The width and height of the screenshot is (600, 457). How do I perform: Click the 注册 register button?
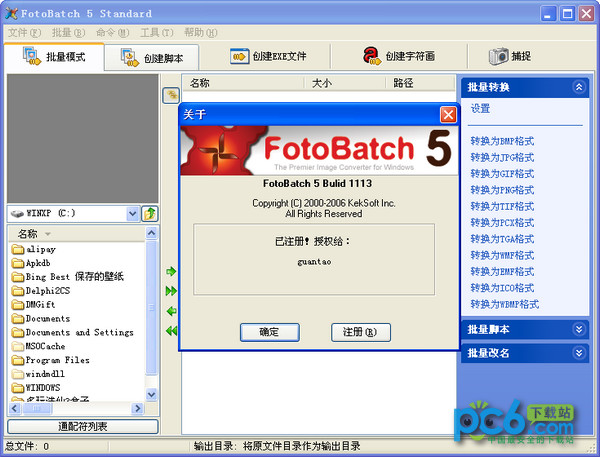(360, 332)
